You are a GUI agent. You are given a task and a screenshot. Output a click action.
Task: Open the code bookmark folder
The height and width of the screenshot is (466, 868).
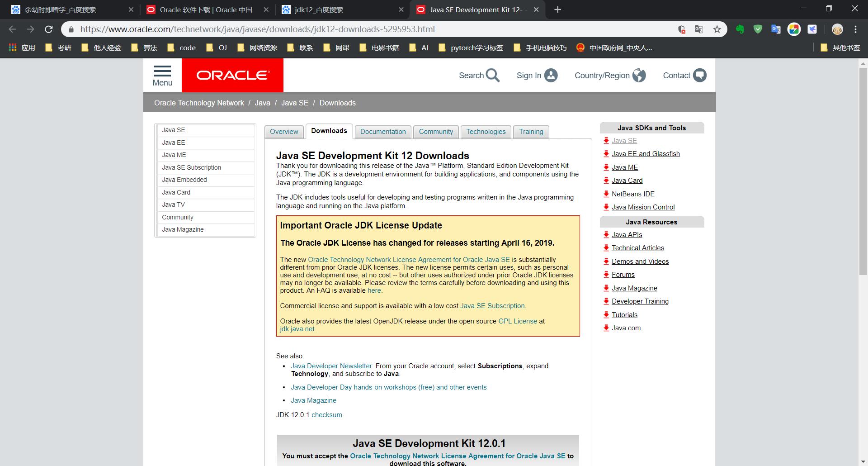[x=181, y=48]
